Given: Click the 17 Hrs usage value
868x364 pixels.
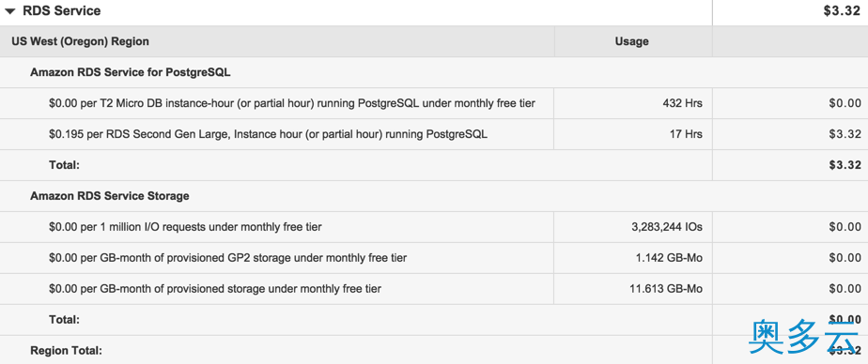Looking at the screenshot, I should 686,134.
